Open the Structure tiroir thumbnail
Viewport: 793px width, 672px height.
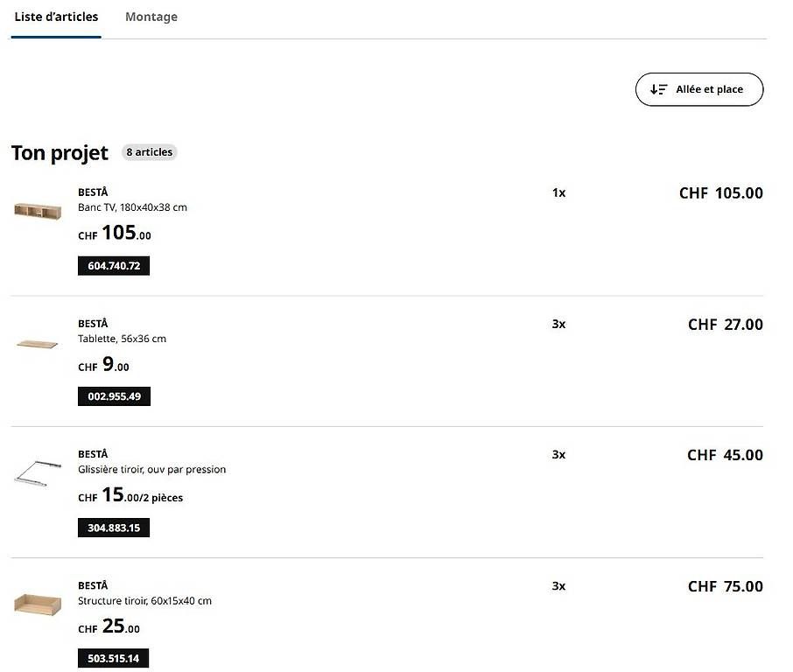(x=38, y=605)
